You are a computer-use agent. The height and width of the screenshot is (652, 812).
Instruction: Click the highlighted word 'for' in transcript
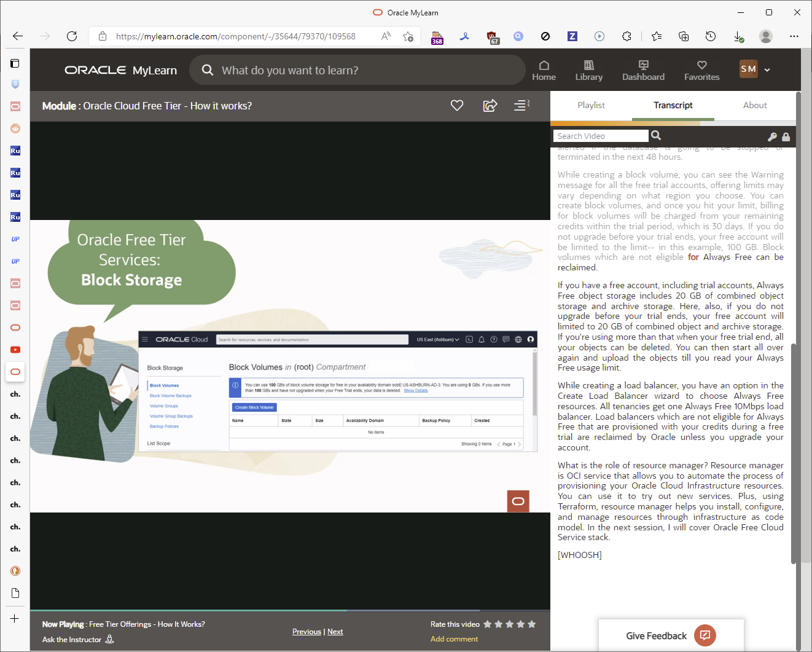coord(693,257)
